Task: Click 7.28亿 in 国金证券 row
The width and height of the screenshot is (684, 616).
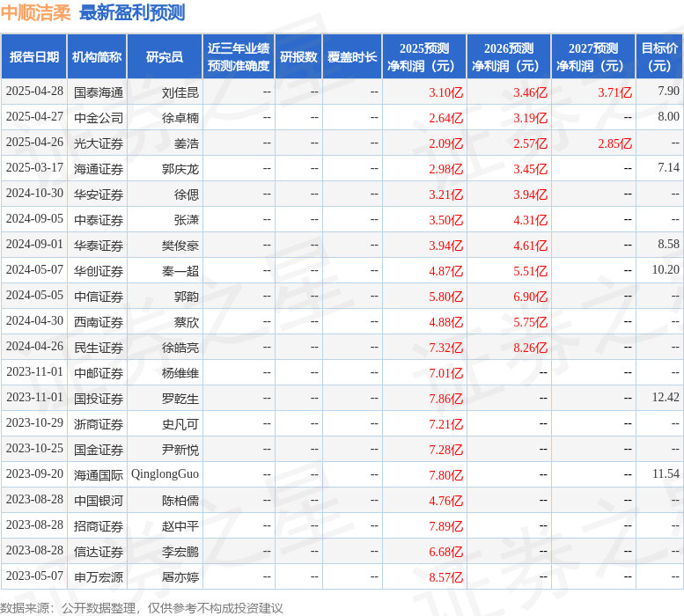Action: pos(445,450)
